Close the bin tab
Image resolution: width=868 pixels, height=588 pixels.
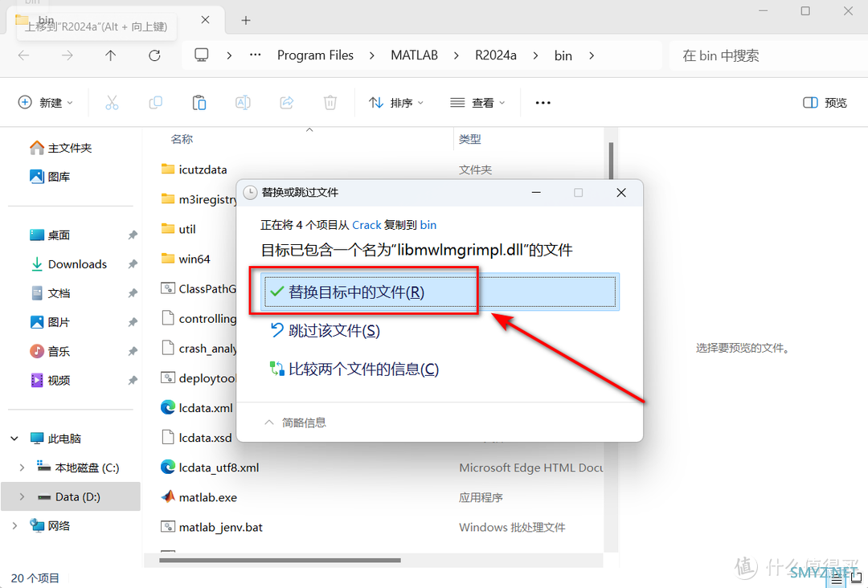point(205,20)
